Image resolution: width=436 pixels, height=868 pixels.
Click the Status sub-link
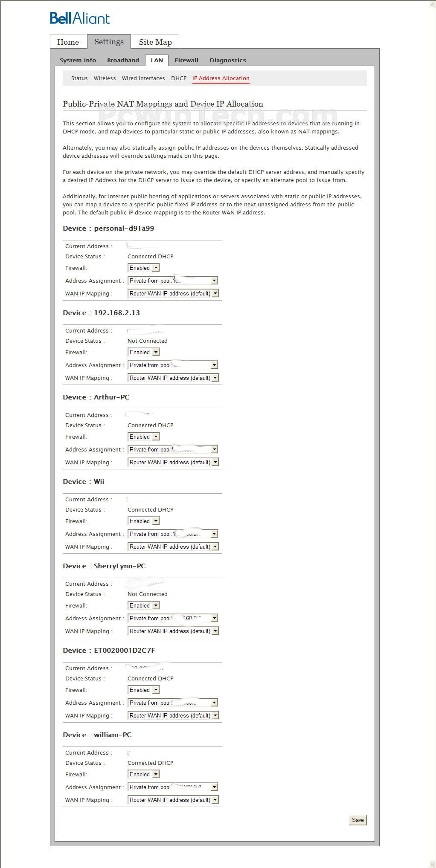(79, 78)
